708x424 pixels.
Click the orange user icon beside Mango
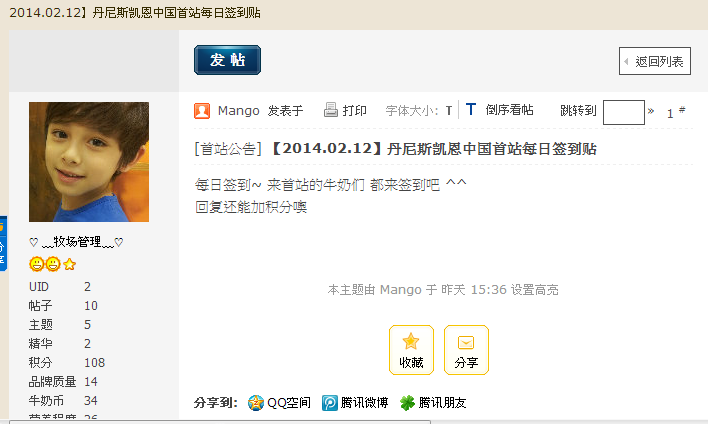202,111
